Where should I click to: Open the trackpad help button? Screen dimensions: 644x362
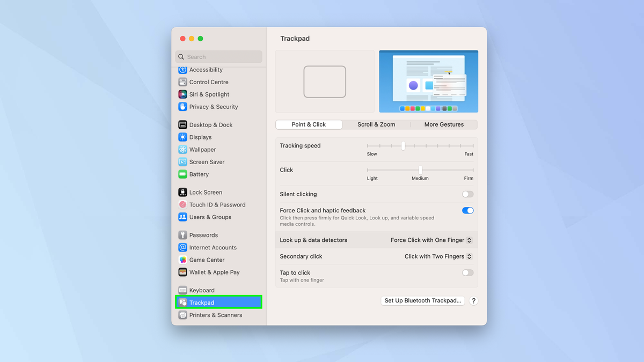click(x=473, y=300)
